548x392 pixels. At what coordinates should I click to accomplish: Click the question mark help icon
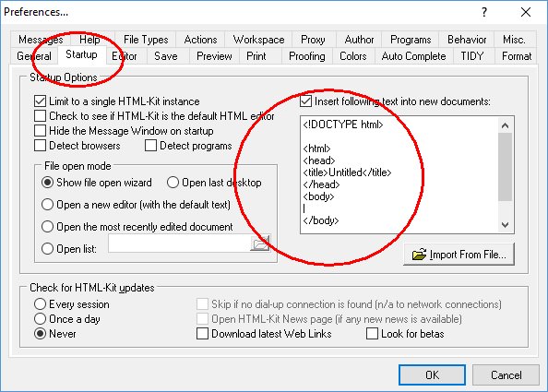484,12
